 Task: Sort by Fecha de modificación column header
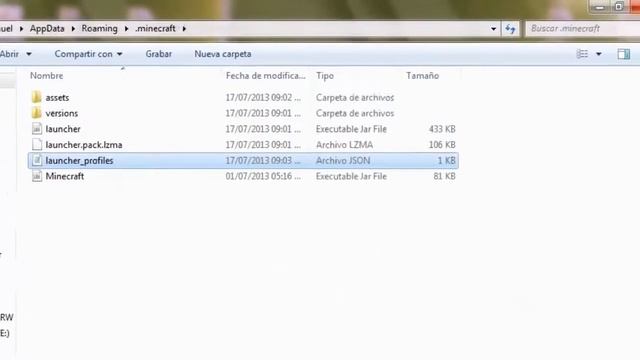(x=265, y=76)
